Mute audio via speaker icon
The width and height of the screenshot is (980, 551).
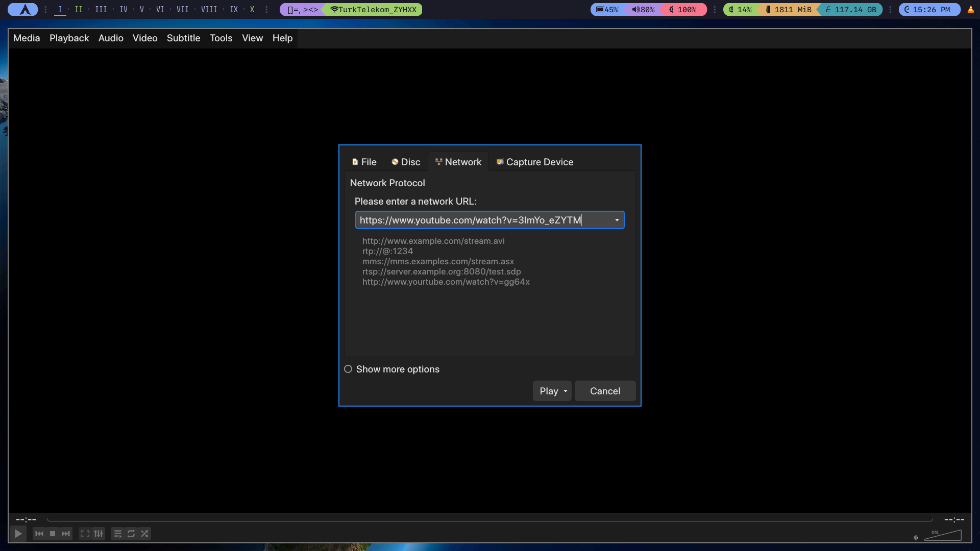coord(916,537)
